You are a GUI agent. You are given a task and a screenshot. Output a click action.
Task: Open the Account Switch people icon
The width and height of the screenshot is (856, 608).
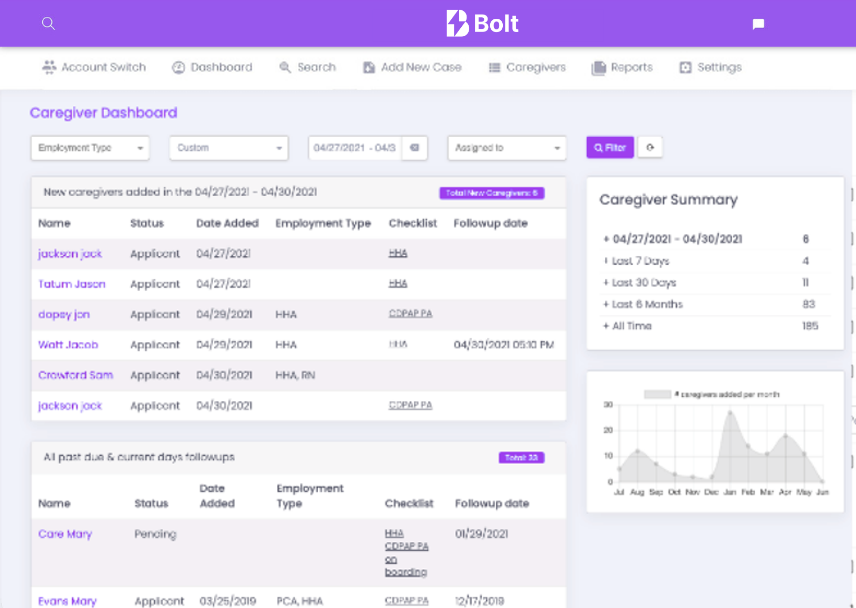[x=47, y=66]
